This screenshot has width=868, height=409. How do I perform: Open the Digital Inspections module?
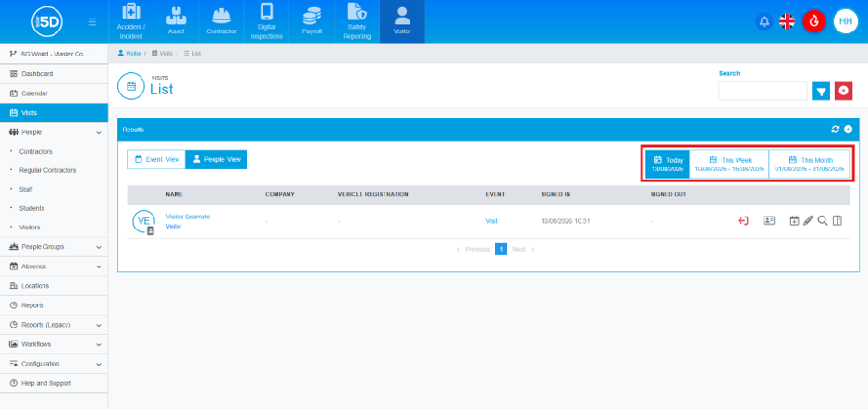point(266,21)
